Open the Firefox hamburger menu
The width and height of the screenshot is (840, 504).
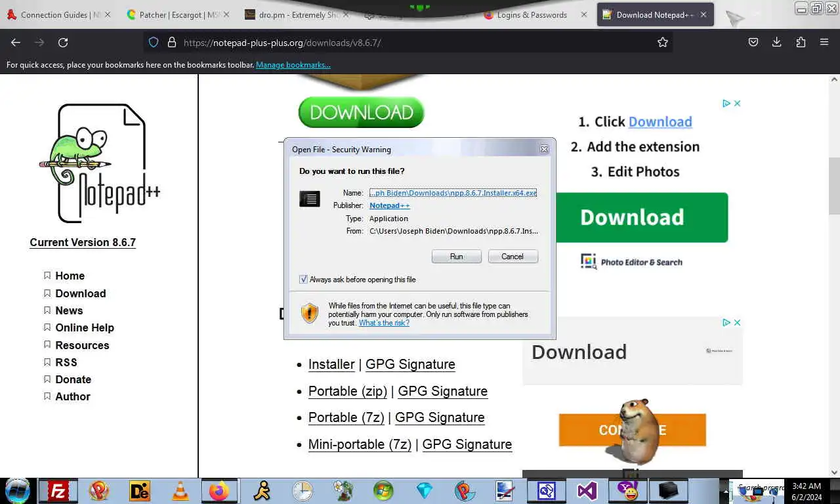click(824, 42)
